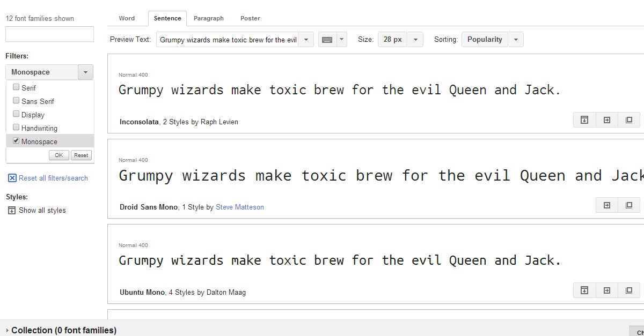Uncheck the Monospace filter checkbox
This screenshot has height=336, width=644.
[16, 141]
